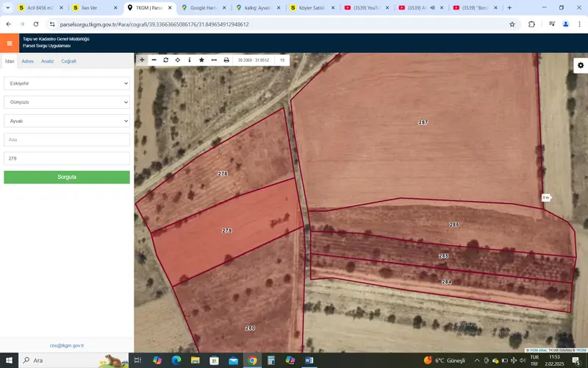The image size is (588, 368).
Task: Click the zoom level 19 indicator
Action: click(x=282, y=60)
